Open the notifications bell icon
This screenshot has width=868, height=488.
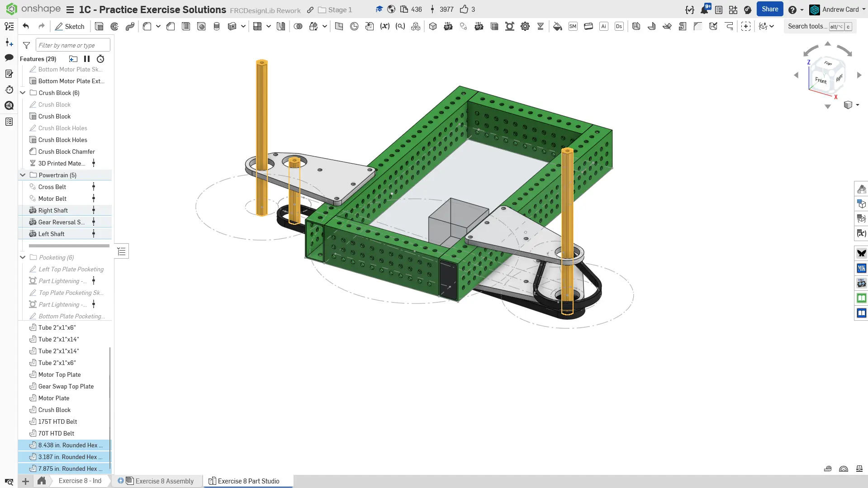[704, 9]
